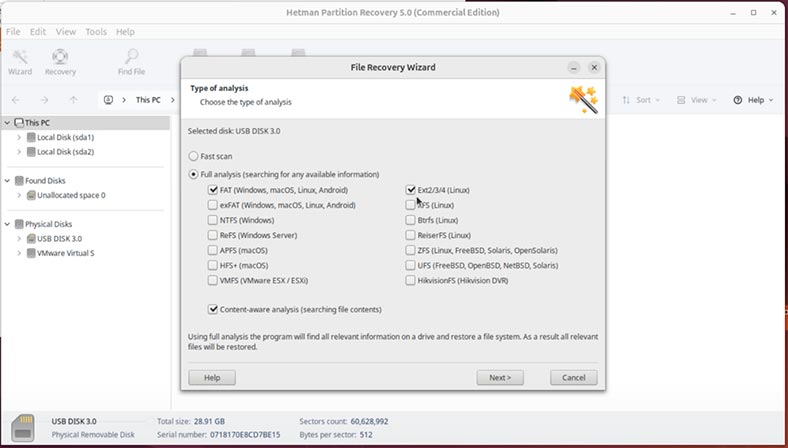Open the View dropdown
The image size is (788, 448).
(x=697, y=100)
